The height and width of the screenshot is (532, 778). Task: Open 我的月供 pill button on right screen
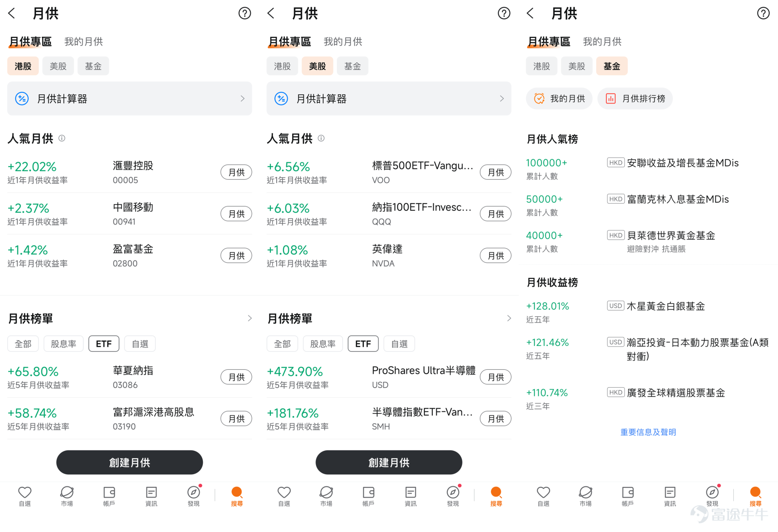pos(559,99)
